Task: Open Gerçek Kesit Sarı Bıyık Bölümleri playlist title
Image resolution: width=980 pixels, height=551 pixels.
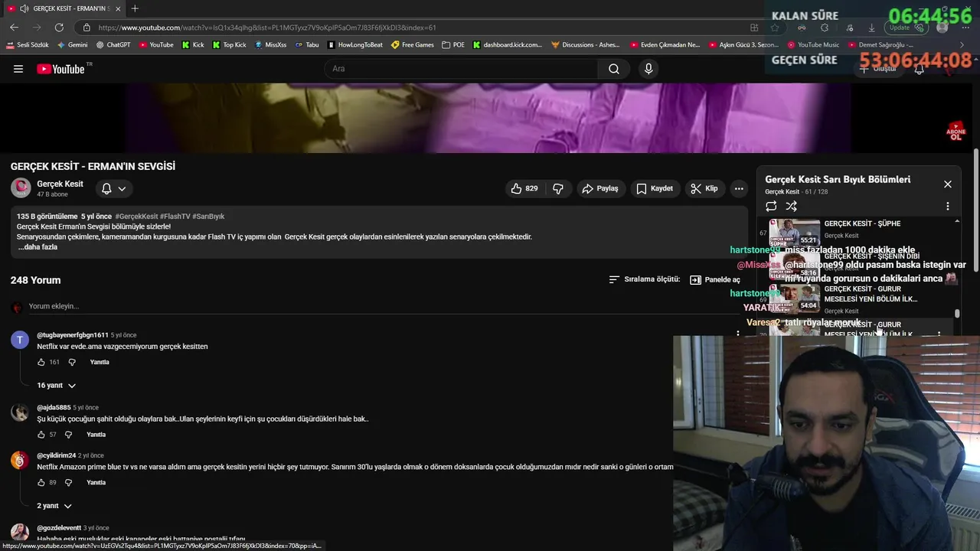Action: [x=838, y=179]
